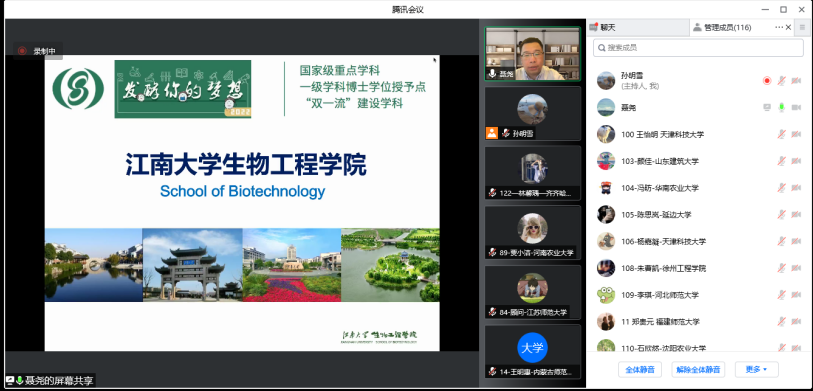Unmute 109-李琪-河北师范大学 microphone
This screenshot has width=813, height=391.
[x=781, y=295]
